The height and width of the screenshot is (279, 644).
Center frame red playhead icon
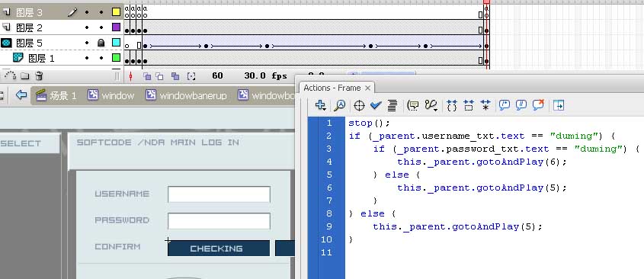130,76
